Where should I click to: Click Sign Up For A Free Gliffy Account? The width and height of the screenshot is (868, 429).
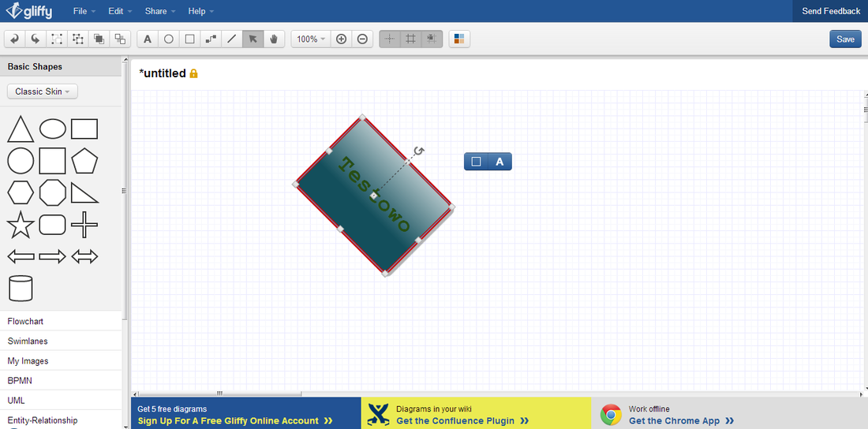click(235, 420)
